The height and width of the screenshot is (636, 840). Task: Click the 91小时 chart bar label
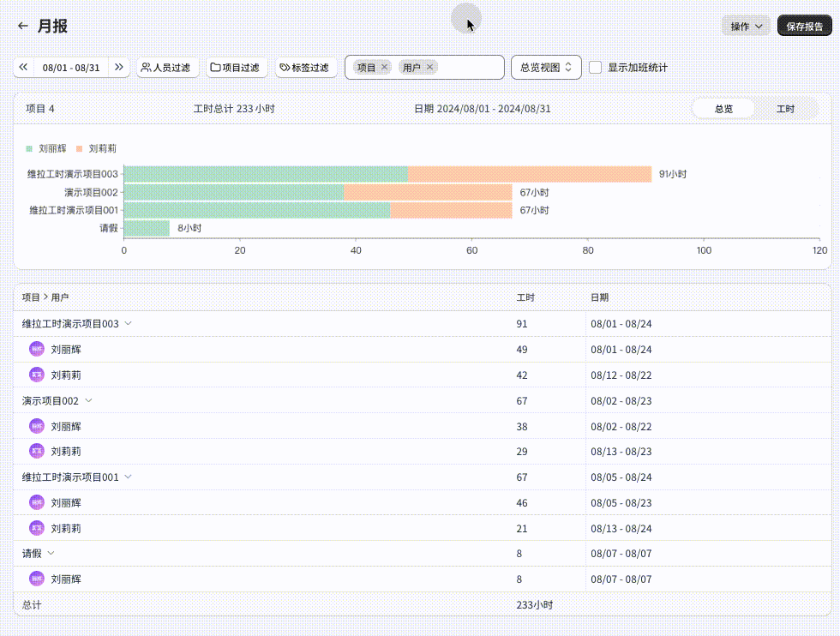(673, 174)
